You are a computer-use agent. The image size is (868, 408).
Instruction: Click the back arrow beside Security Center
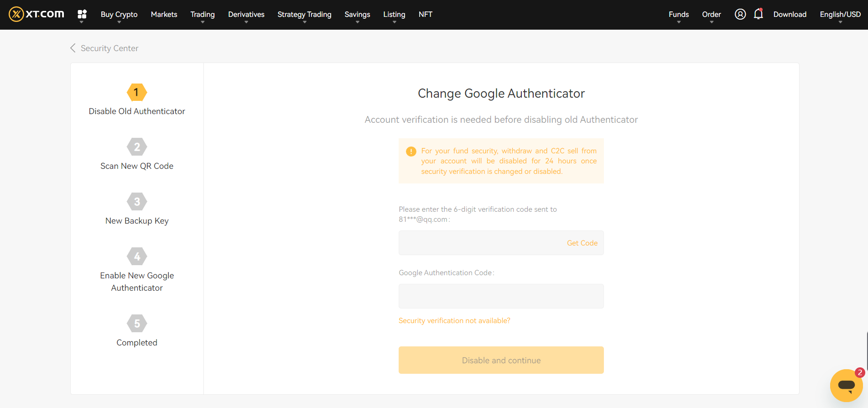point(73,48)
